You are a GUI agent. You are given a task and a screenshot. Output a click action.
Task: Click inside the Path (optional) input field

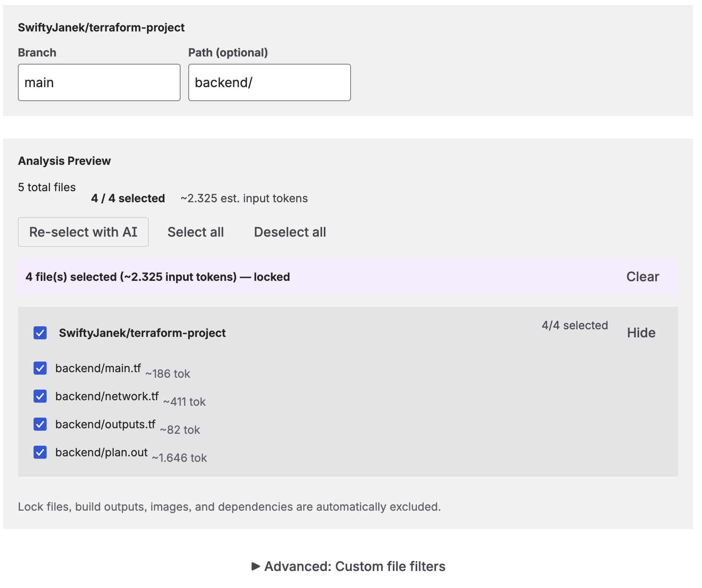tap(269, 82)
